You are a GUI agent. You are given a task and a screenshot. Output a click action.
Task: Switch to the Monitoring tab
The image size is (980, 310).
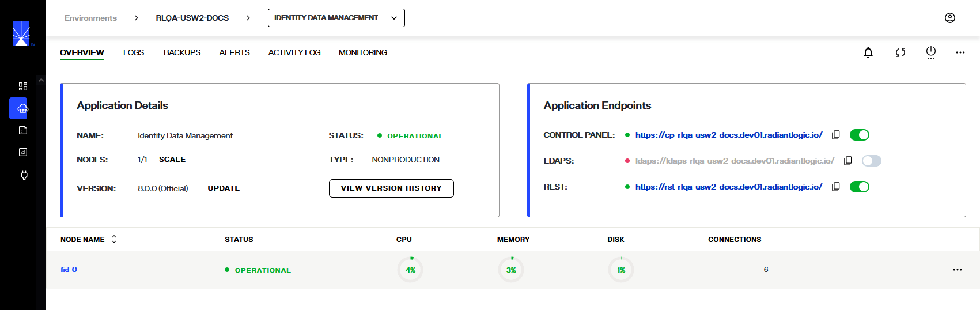[363, 52]
